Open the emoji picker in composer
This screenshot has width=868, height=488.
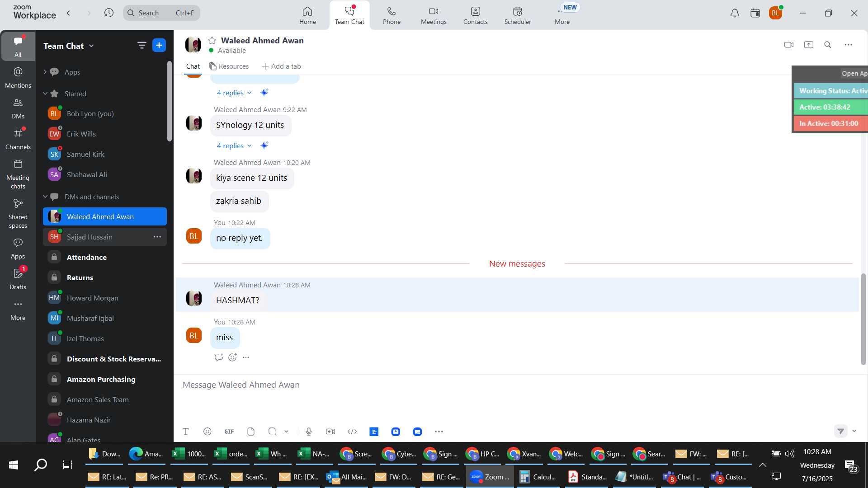point(208,432)
